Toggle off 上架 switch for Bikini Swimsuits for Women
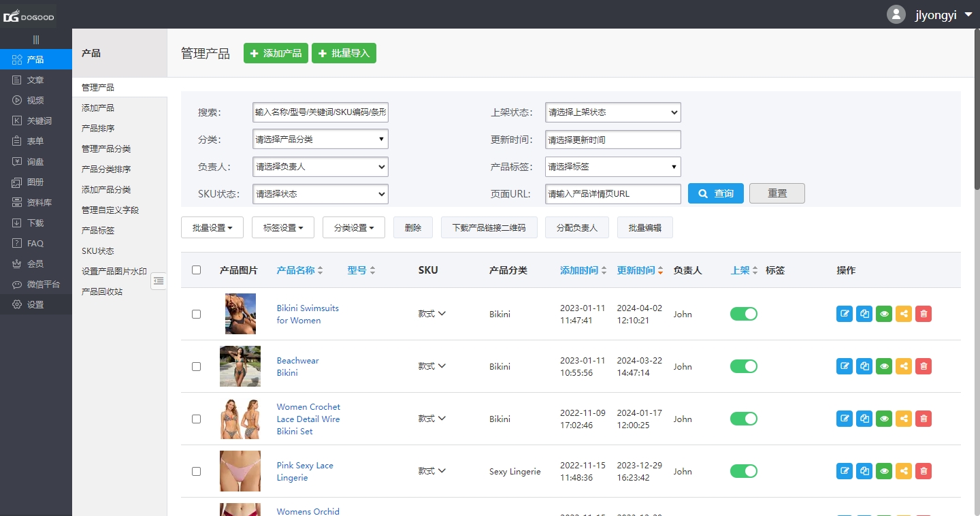 click(x=743, y=314)
